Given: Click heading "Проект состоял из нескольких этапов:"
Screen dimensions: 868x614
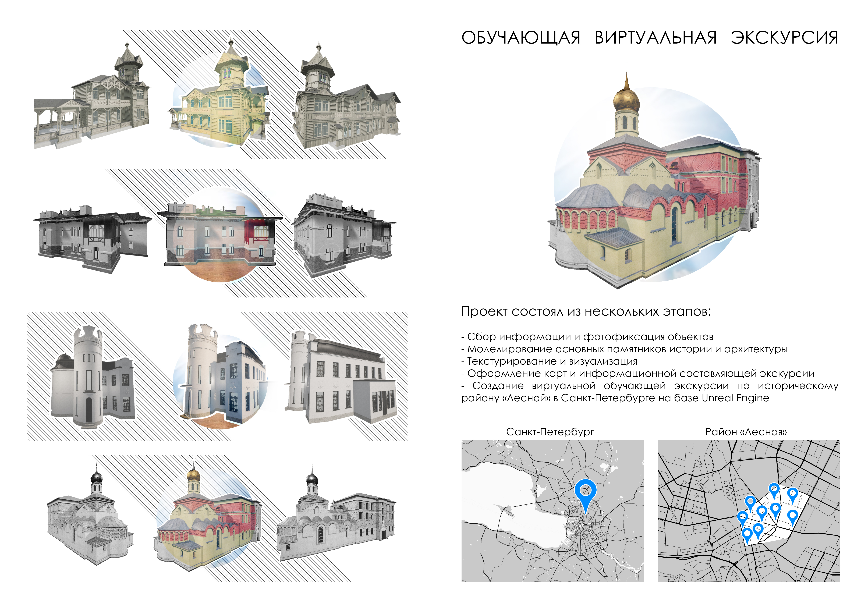Looking at the screenshot, I should [x=586, y=311].
